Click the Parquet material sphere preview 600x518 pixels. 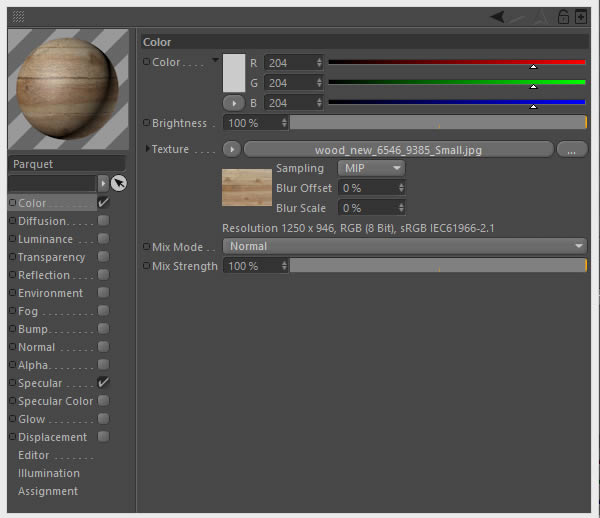coord(68,90)
